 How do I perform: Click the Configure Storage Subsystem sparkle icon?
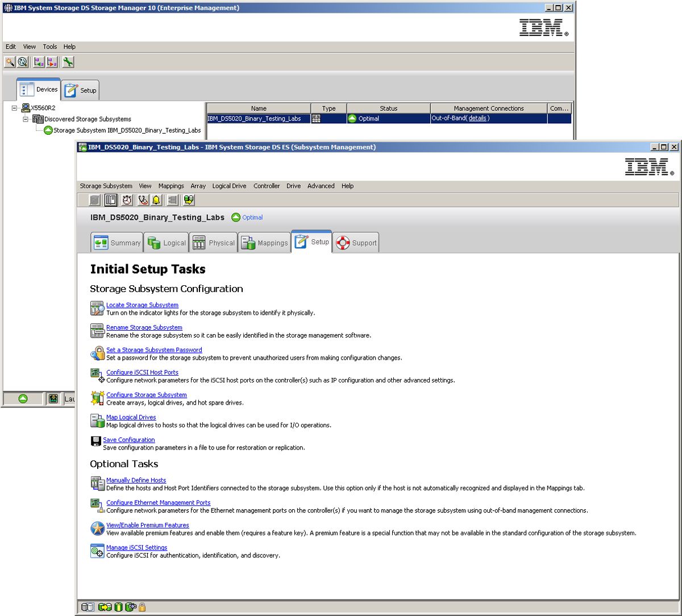pyautogui.click(x=97, y=398)
